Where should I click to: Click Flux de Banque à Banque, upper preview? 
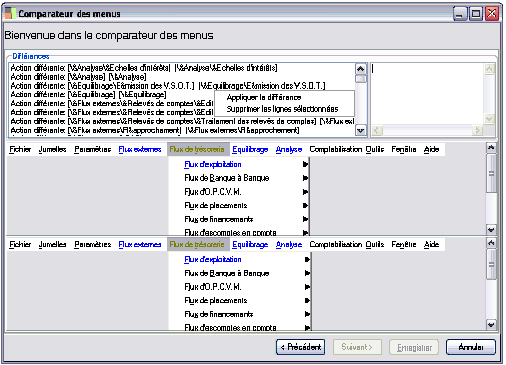[x=227, y=178]
